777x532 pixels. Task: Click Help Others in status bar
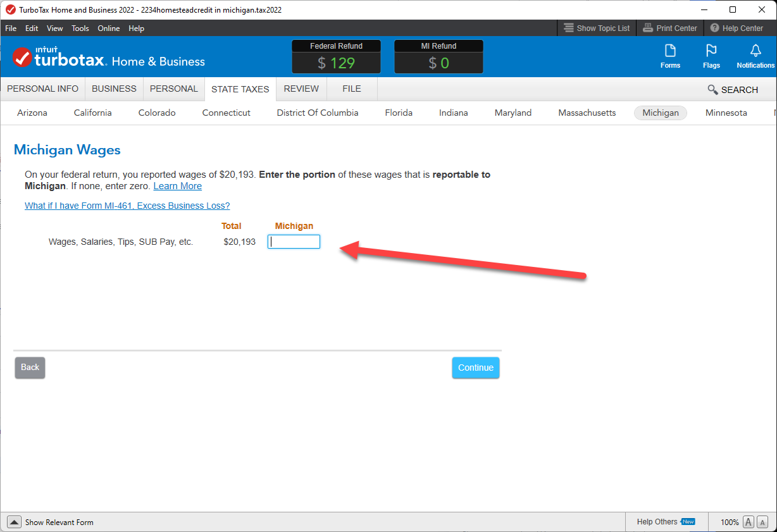pos(666,522)
